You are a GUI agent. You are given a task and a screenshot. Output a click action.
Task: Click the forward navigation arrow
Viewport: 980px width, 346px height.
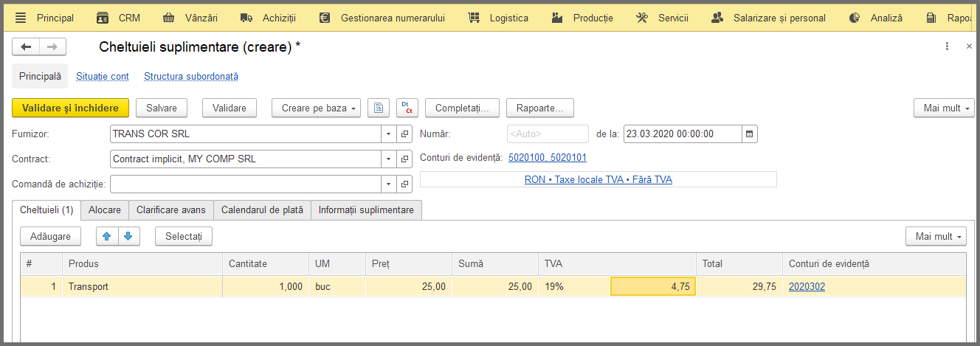coord(52,47)
